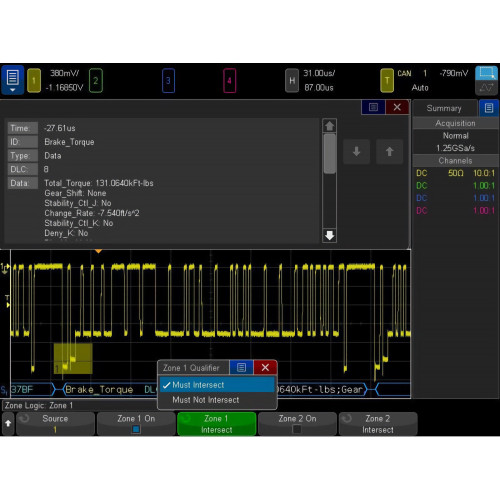Turn on channel 3 blue button

pos(168,80)
